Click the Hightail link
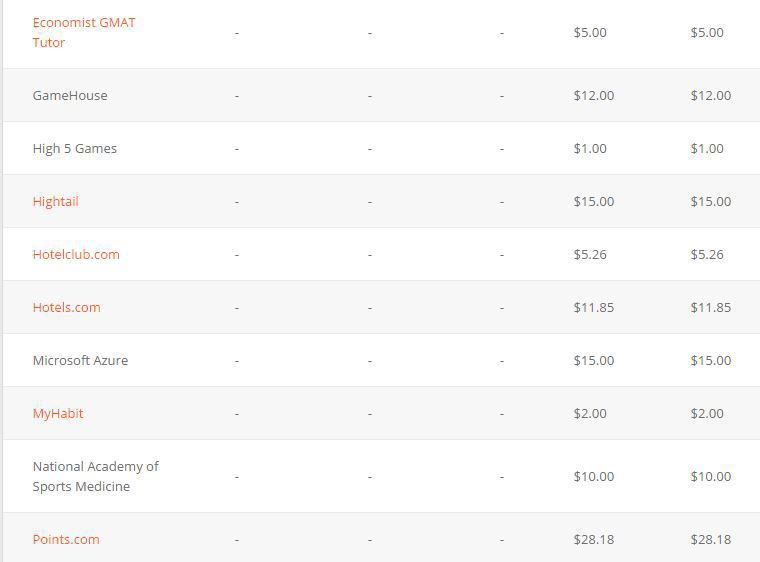Image resolution: width=760 pixels, height=562 pixels. (55, 201)
